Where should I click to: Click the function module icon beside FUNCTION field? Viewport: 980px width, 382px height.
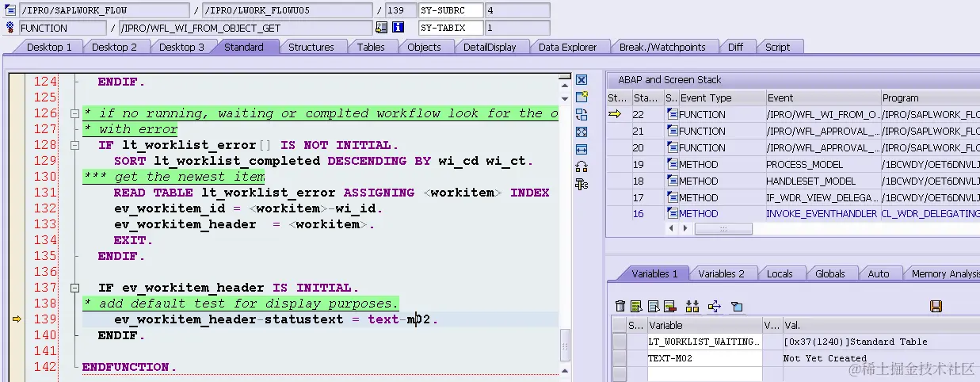click(10, 27)
